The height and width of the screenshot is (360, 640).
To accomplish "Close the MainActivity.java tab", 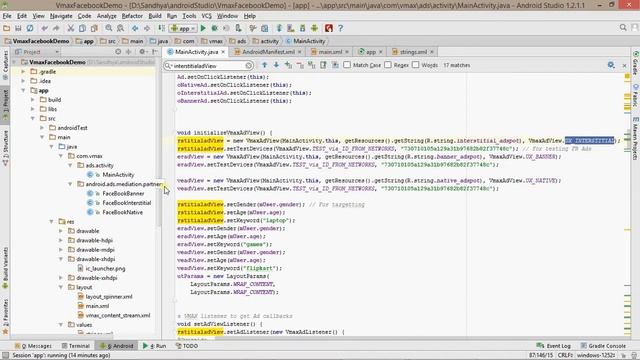I will tap(223, 52).
